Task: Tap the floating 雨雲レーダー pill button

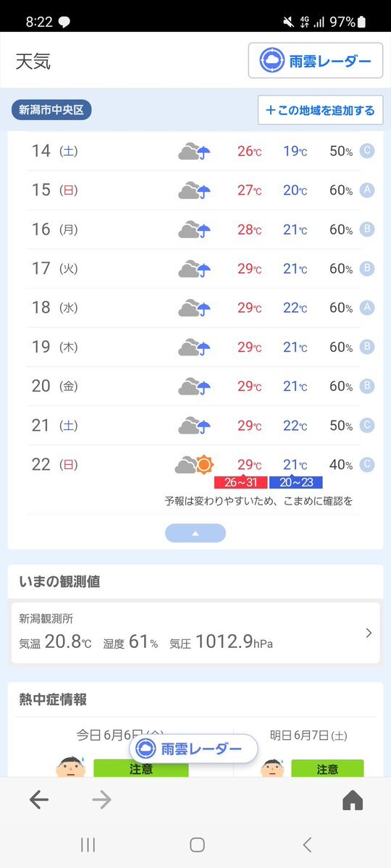Action: pyautogui.click(x=194, y=749)
